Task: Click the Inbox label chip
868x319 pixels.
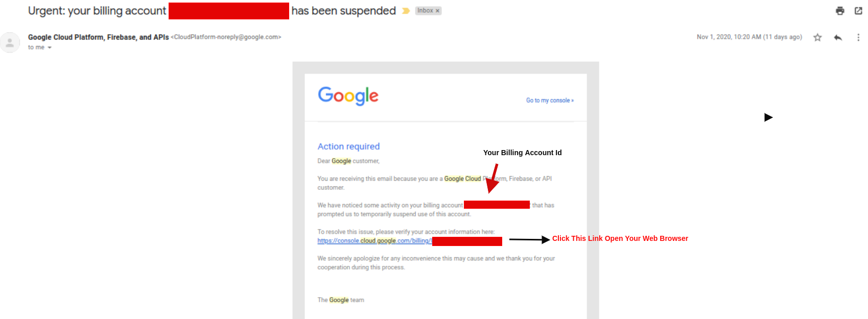Action: click(x=424, y=10)
